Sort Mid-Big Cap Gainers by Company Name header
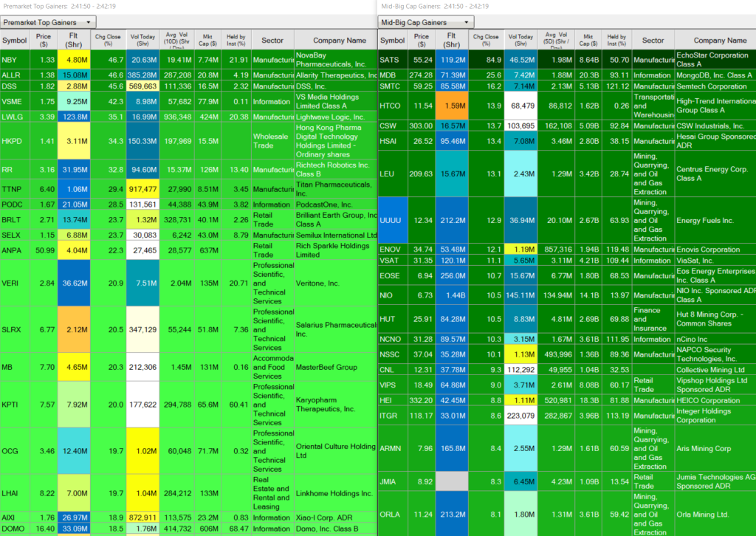This screenshot has height=536, width=756. pos(715,41)
